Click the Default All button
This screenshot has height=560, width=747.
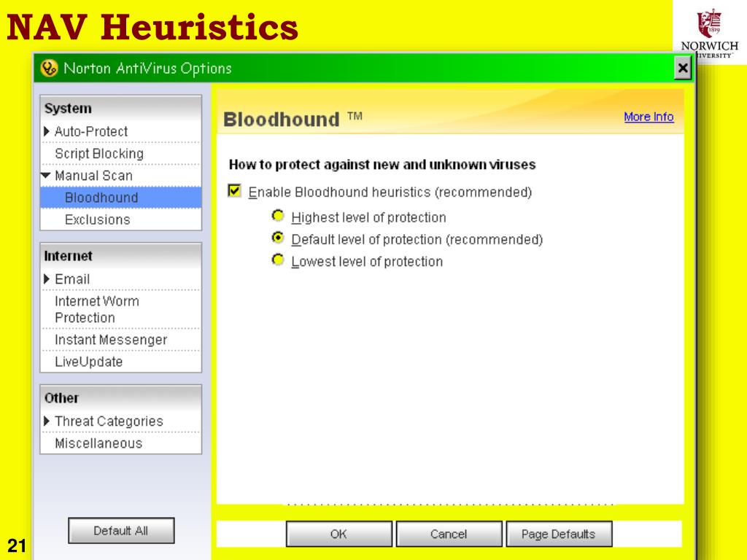(121, 531)
